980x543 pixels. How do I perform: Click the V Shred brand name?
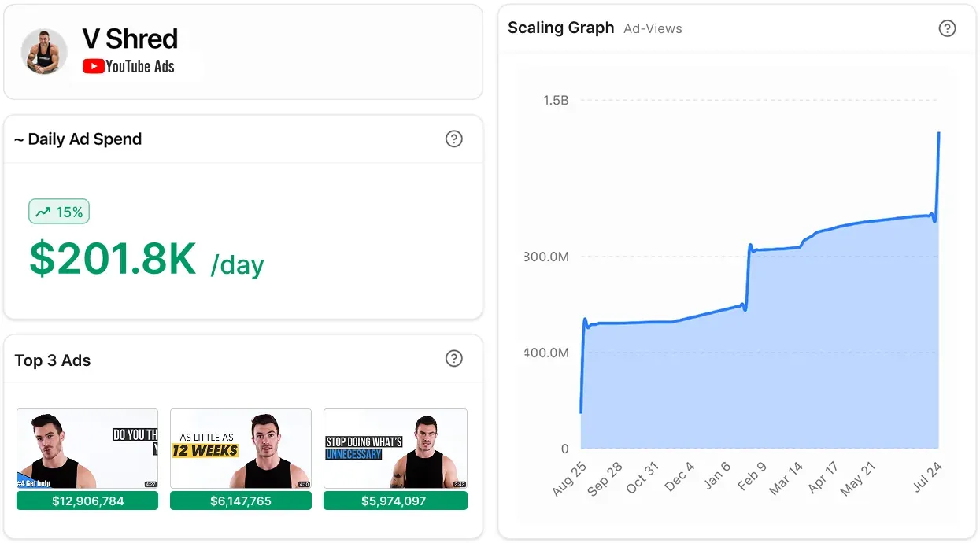[x=130, y=39]
